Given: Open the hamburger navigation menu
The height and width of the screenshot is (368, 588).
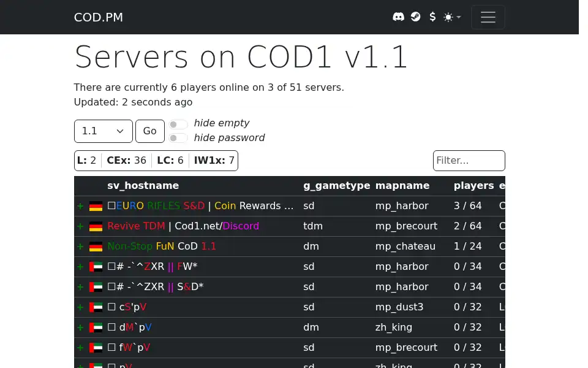Looking at the screenshot, I should 488,17.
